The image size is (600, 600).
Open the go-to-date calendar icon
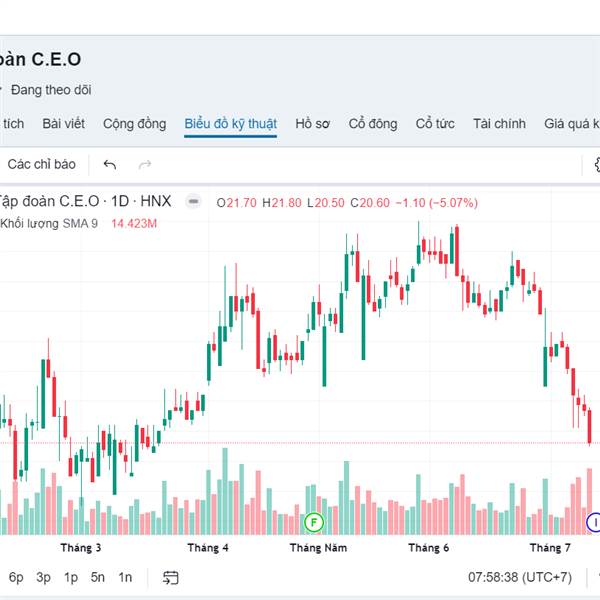pos(171,577)
